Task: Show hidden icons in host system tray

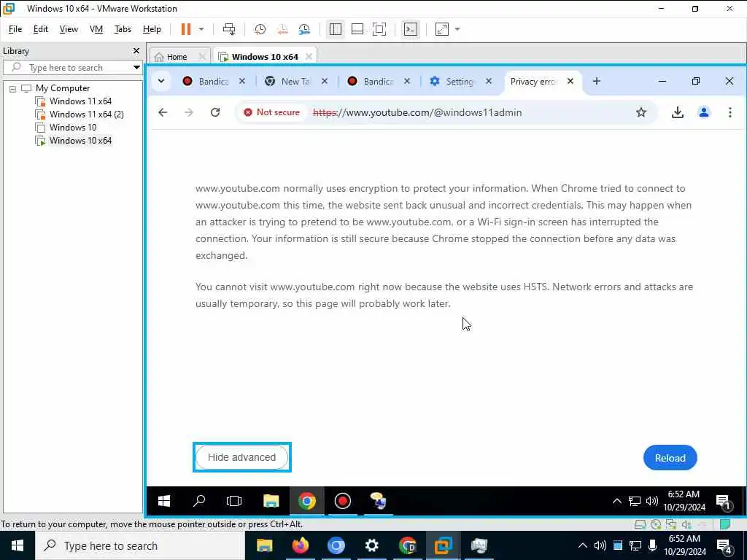Action: pos(583,545)
